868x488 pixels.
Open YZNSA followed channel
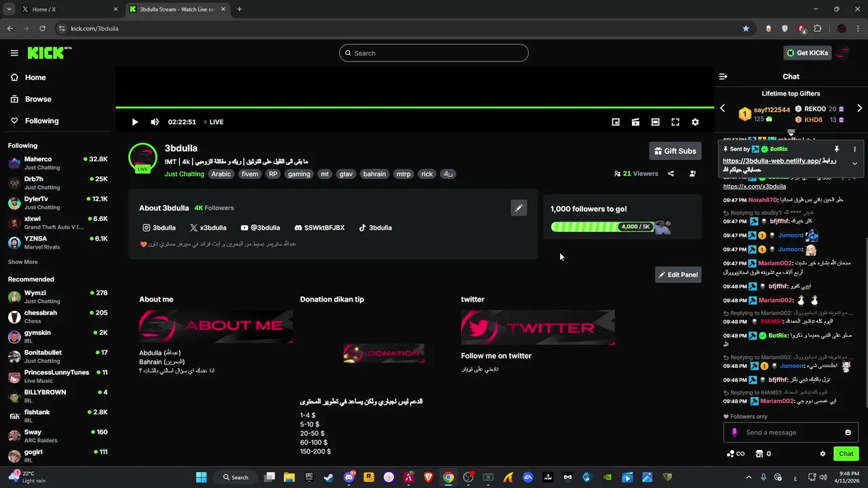click(x=58, y=243)
